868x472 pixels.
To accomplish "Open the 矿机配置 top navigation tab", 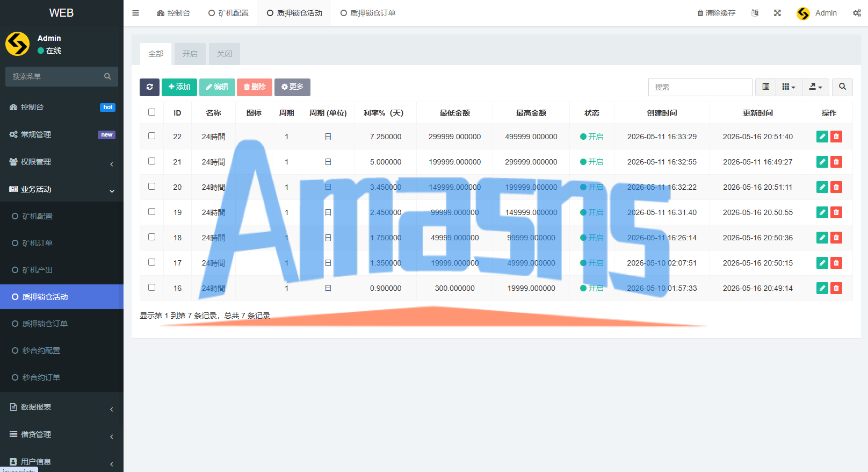I will tap(228, 13).
